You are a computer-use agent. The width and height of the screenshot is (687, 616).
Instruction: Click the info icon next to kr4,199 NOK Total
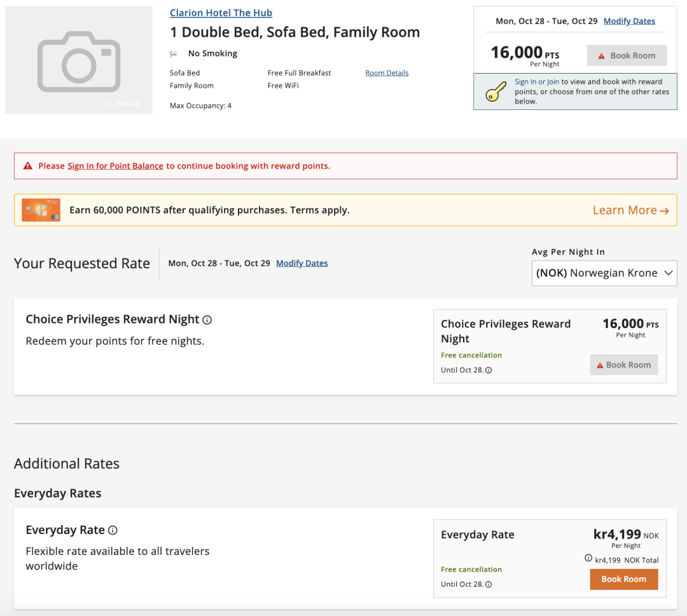point(588,558)
